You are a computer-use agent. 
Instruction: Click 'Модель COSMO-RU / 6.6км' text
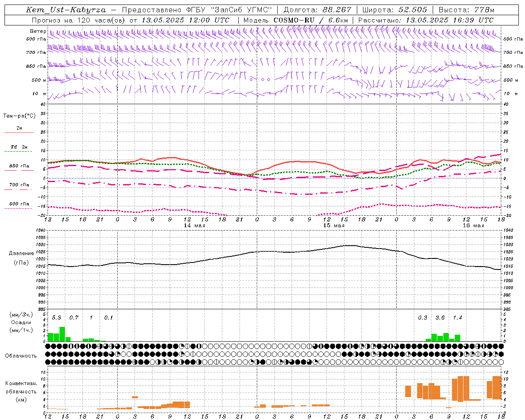pyautogui.click(x=296, y=20)
